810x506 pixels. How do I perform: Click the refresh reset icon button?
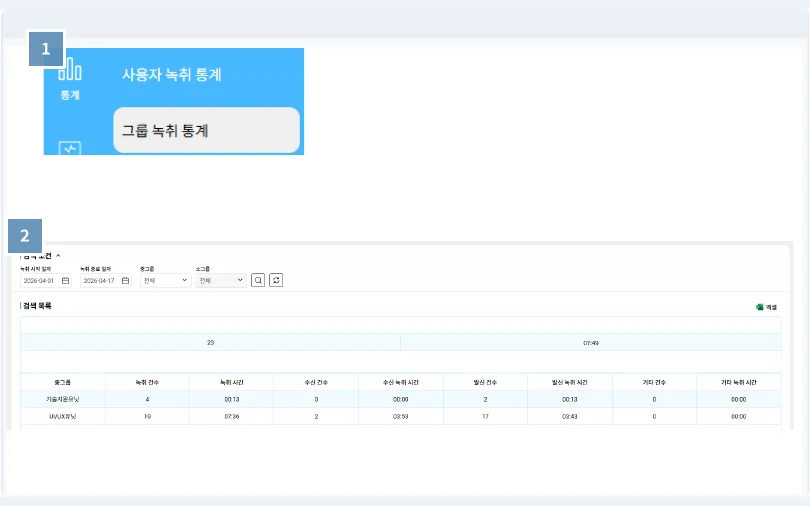coord(276,280)
